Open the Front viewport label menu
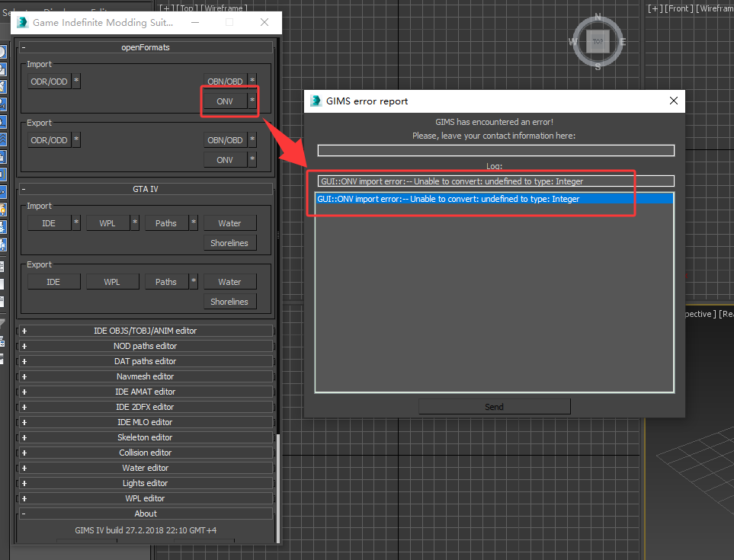 click(678, 8)
